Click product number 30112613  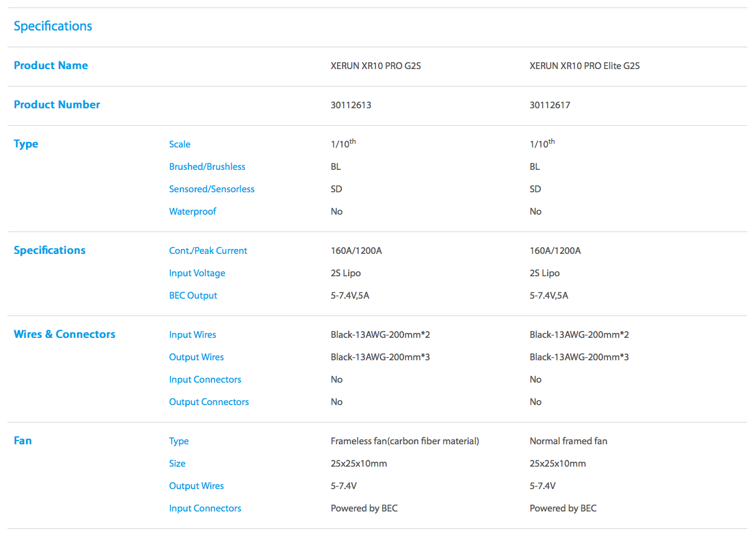(351, 105)
